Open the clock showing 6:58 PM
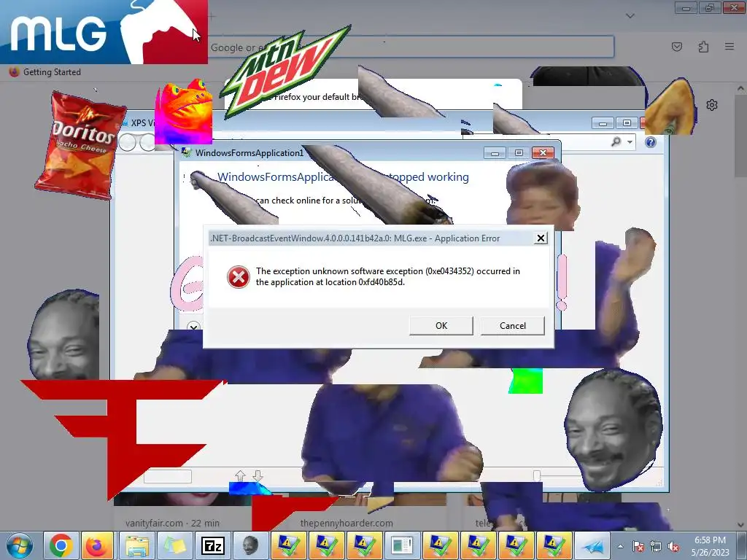This screenshot has height=560, width=747. click(x=710, y=546)
